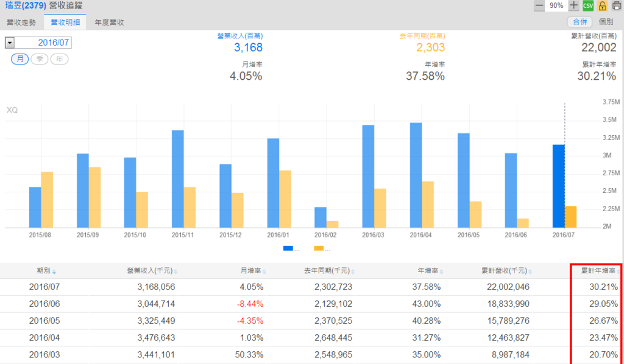Screen dimensions: 624x364
Task: Click the 累計營收(千元) column header
Action: (x=504, y=271)
